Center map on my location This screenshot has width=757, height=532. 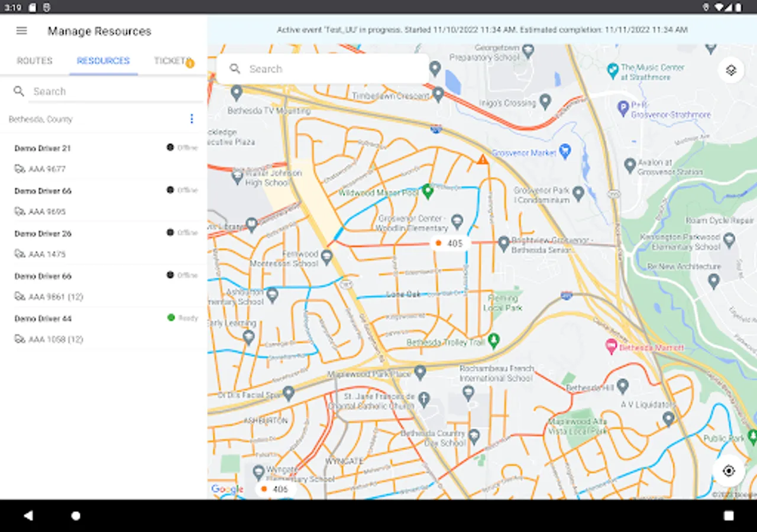pos(729,471)
